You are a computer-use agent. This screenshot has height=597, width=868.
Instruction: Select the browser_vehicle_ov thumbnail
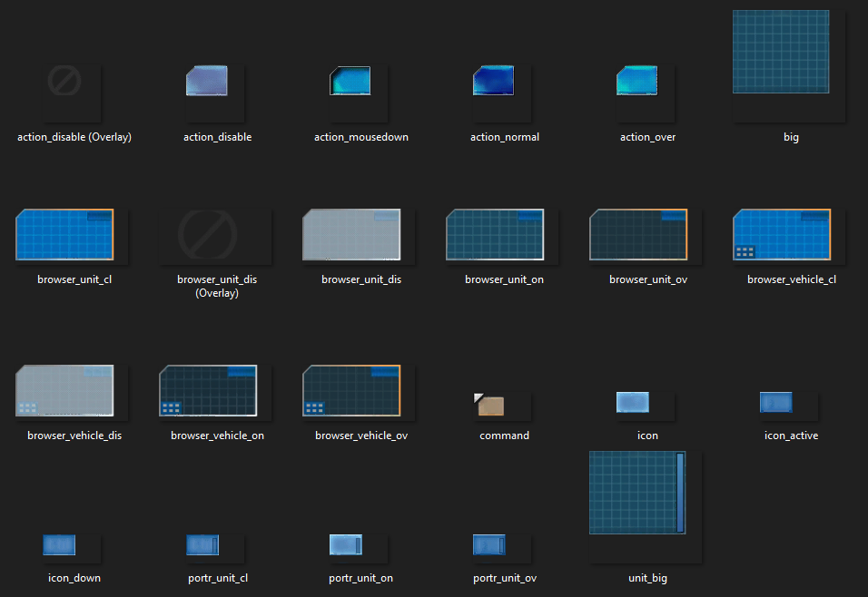click(x=351, y=390)
